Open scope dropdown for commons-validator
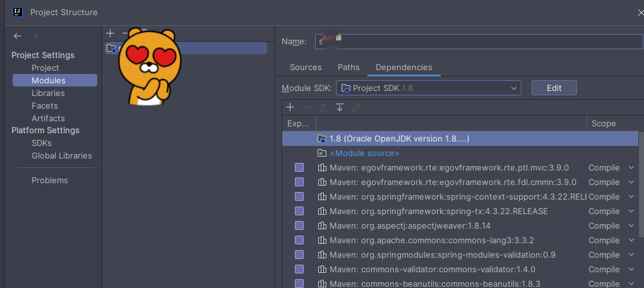Image resolution: width=644 pixels, height=288 pixels. tap(631, 269)
